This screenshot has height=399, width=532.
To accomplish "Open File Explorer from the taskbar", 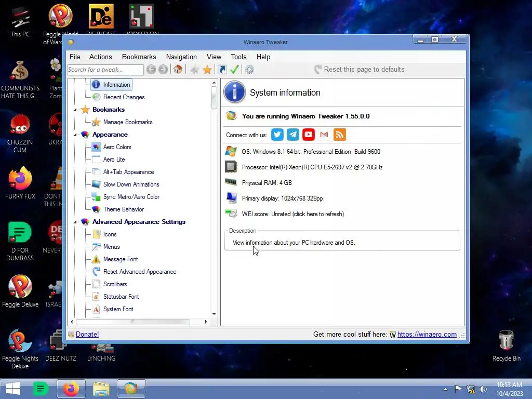I will 101,389.
